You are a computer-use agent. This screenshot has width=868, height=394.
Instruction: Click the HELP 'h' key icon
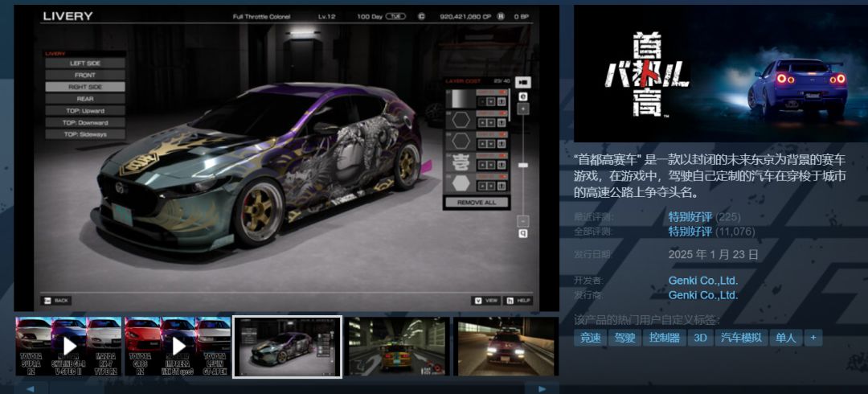[510, 301]
